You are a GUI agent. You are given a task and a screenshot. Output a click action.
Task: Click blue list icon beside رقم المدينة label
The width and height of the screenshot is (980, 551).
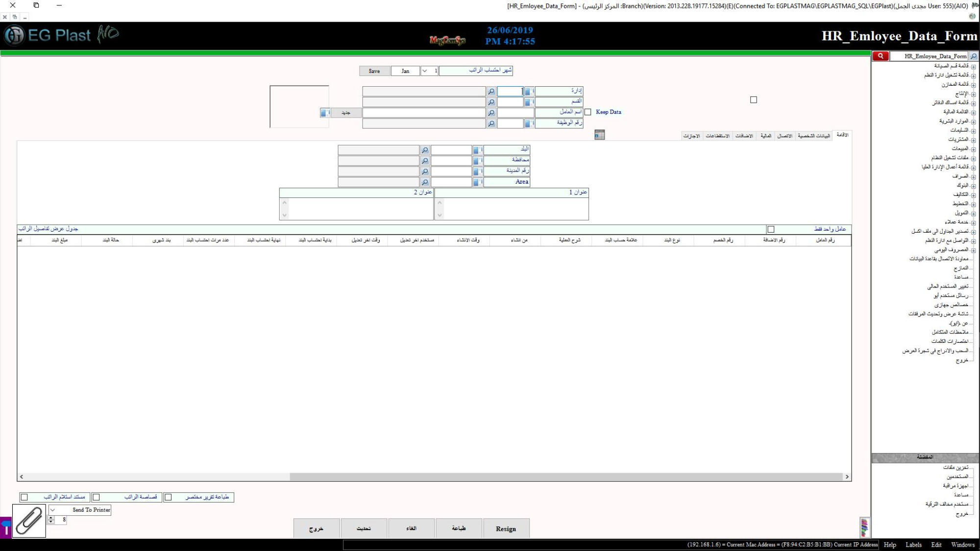click(x=477, y=171)
